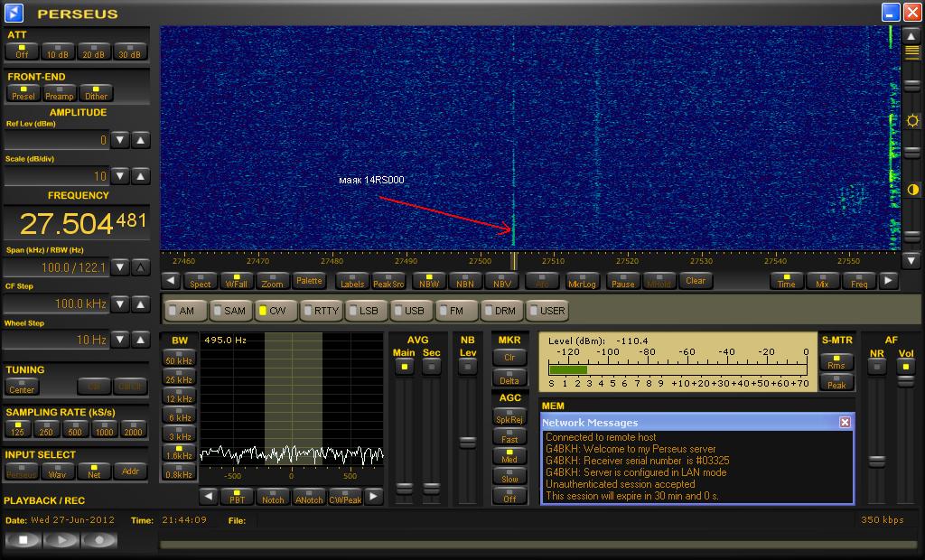
Task: Set attenuator to 20 dB
Action: (94, 51)
